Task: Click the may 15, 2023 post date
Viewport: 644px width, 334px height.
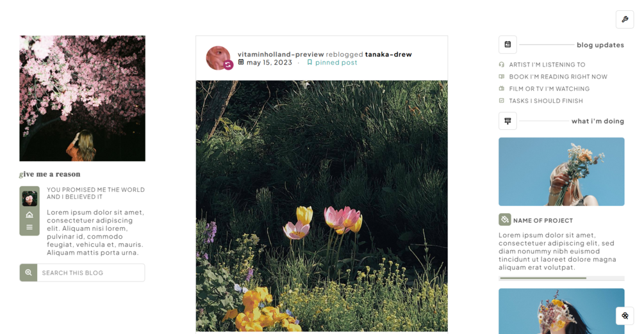Action: 269,62
